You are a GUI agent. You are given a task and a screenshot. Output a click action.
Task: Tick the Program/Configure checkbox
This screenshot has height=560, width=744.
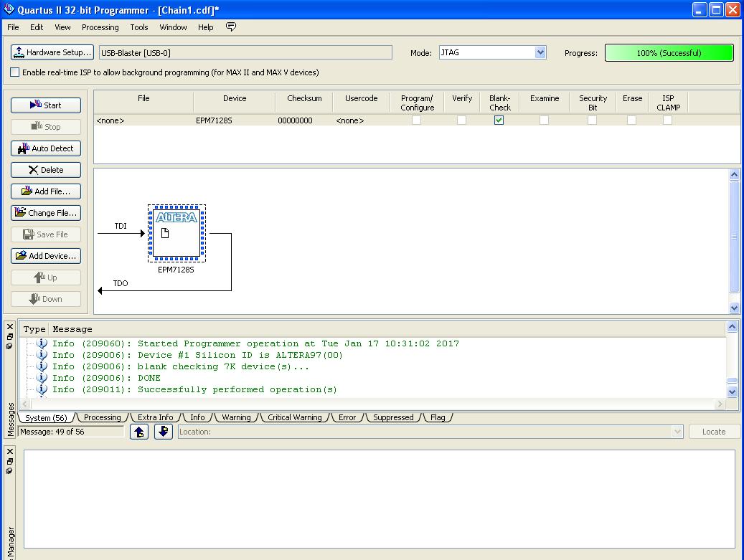click(x=416, y=120)
